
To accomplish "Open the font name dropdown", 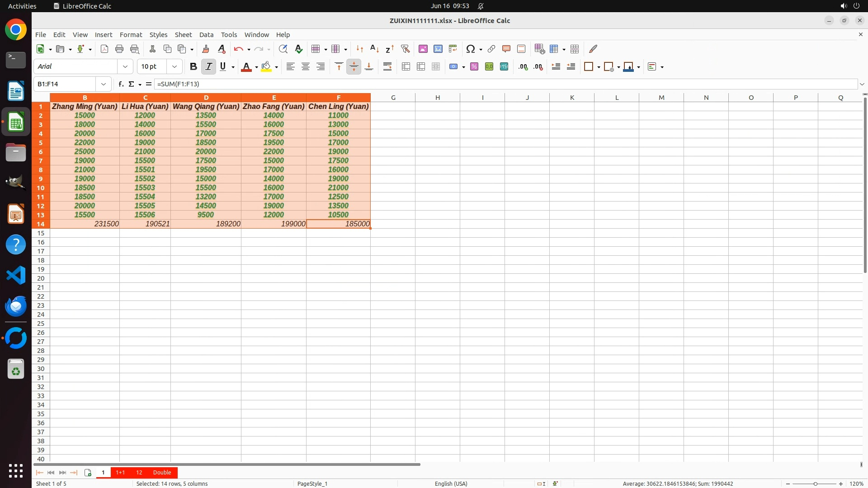I will point(125,66).
